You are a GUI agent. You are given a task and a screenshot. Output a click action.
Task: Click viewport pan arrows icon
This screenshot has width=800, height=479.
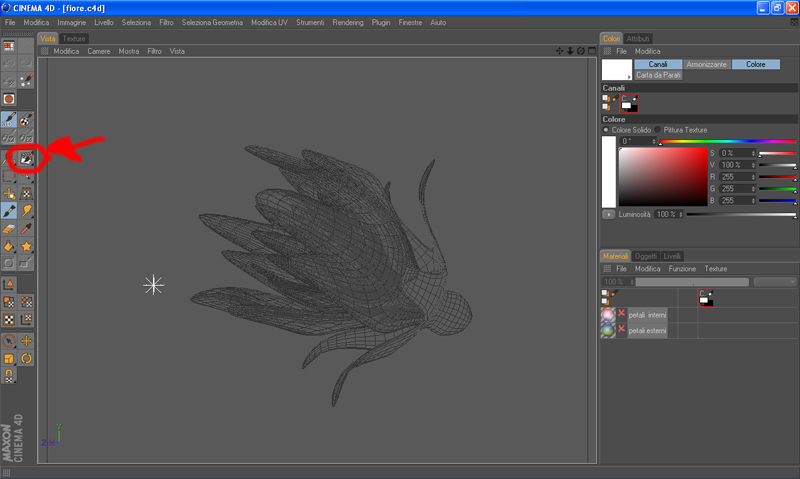click(x=559, y=51)
